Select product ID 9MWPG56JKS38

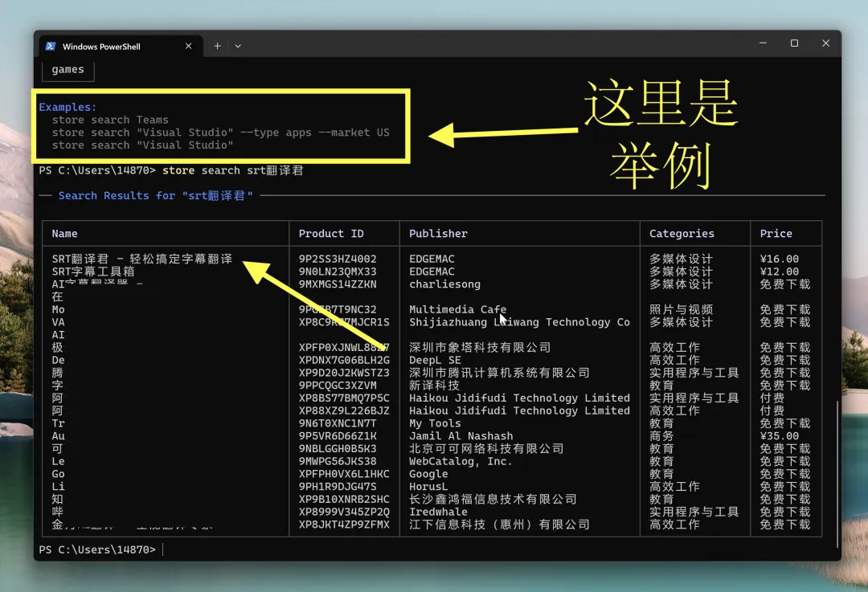tap(338, 461)
